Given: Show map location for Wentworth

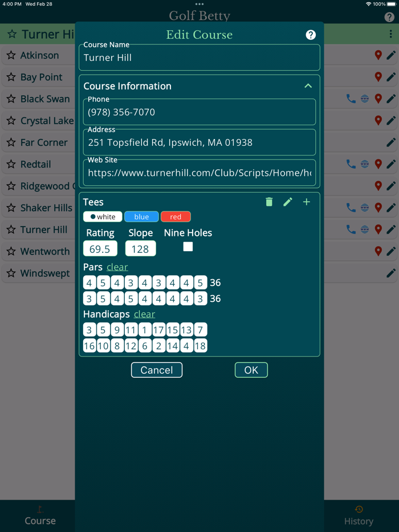Looking at the screenshot, I should 378,251.
